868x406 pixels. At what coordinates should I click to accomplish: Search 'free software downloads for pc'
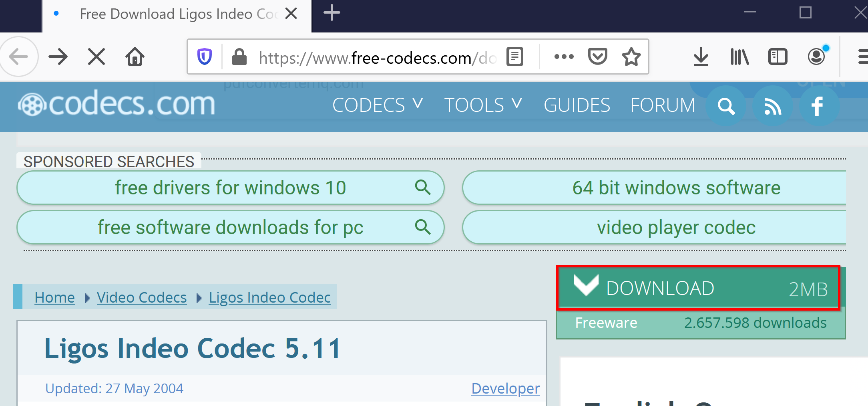click(x=231, y=227)
